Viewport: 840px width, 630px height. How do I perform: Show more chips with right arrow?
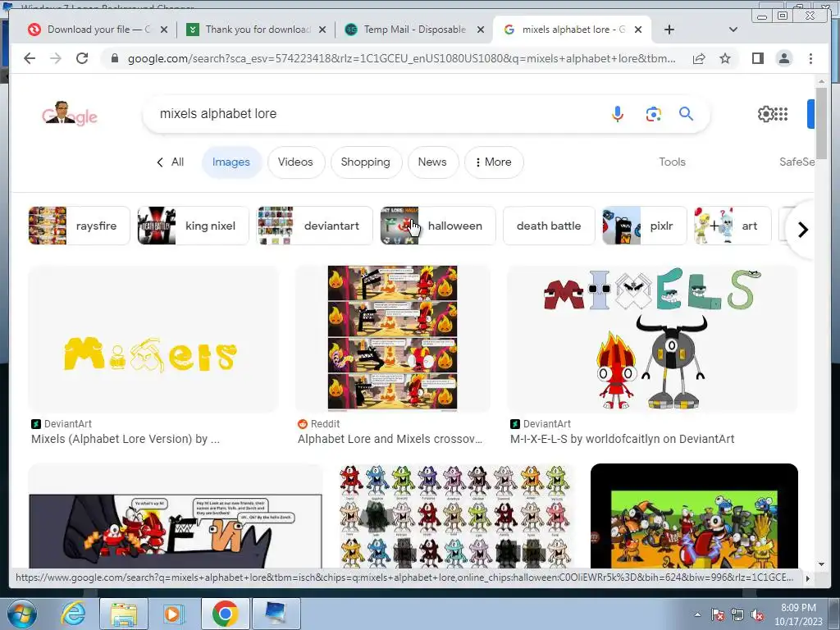click(x=802, y=230)
